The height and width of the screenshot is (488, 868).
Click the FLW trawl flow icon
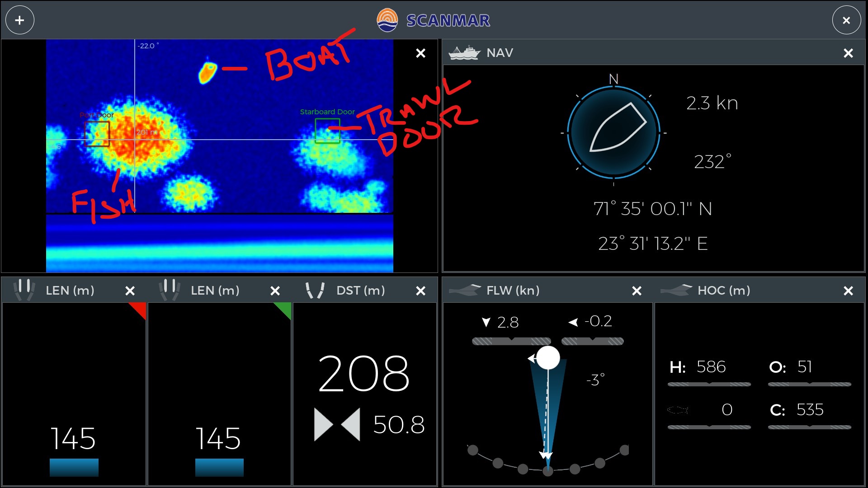[465, 290]
